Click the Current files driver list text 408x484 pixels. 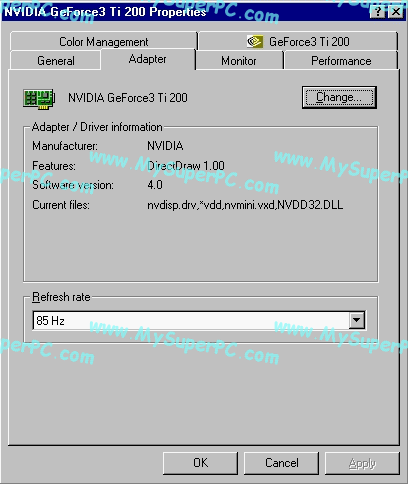pos(245,205)
